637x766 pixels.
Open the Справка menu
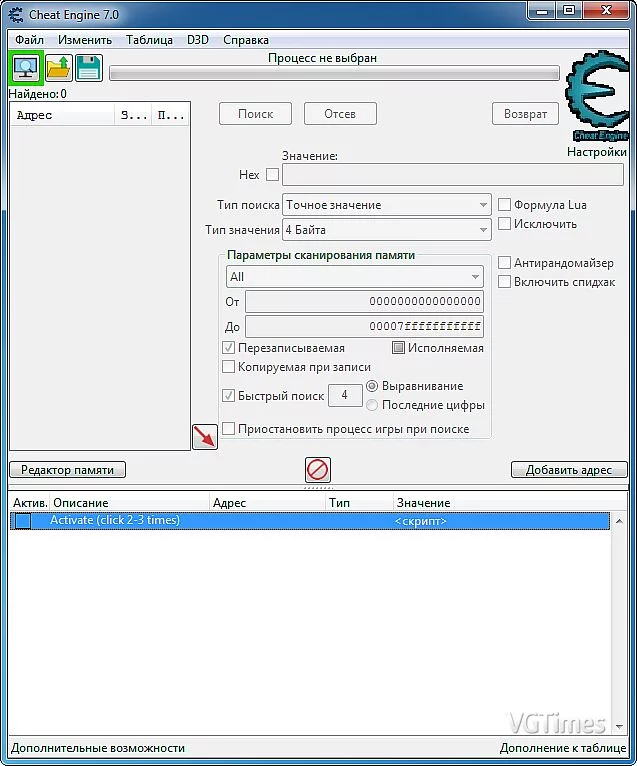(x=246, y=40)
